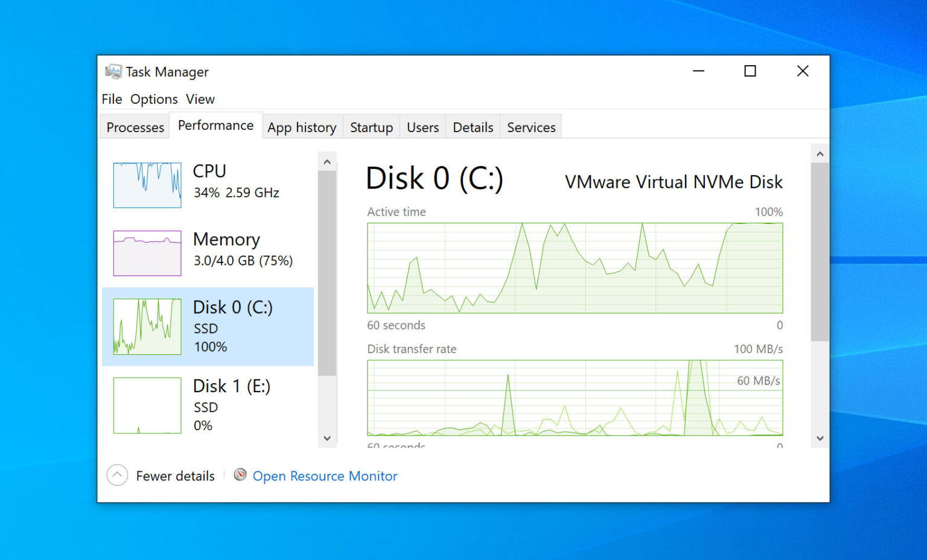
Task: Click the Resource Monitor icon next to the link
Action: [240, 475]
